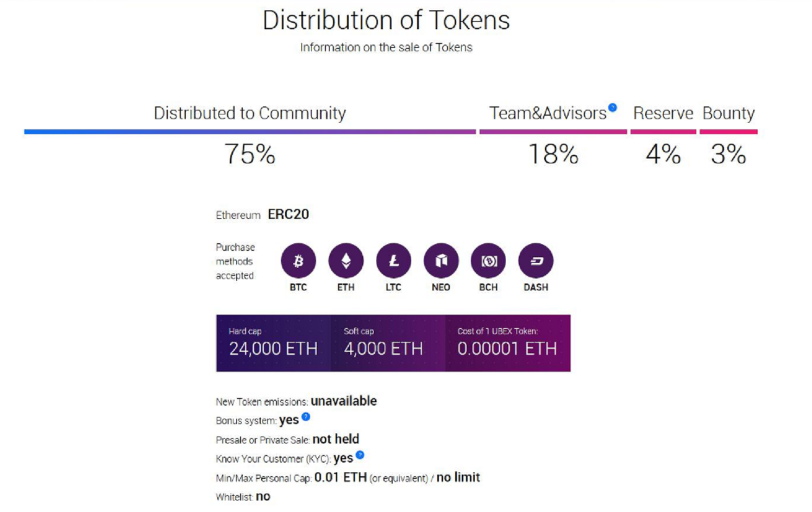
Task: Click the Soft cap 4,000 ETH panel
Action: pos(388,343)
